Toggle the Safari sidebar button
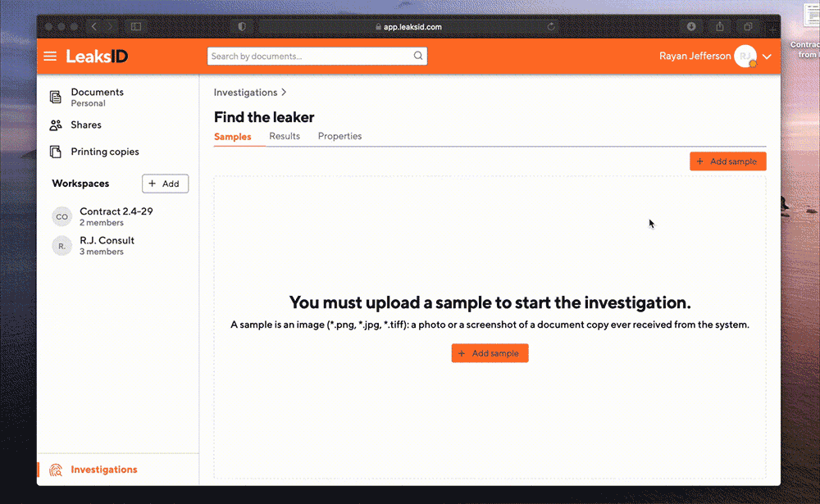820x504 pixels. tap(136, 27)
